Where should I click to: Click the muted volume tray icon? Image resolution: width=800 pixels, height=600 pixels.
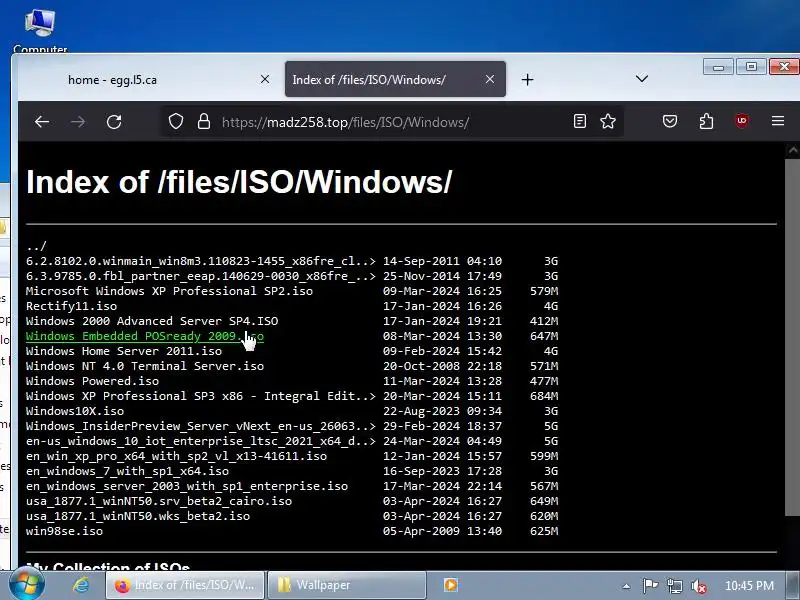[x=698, y=586]
